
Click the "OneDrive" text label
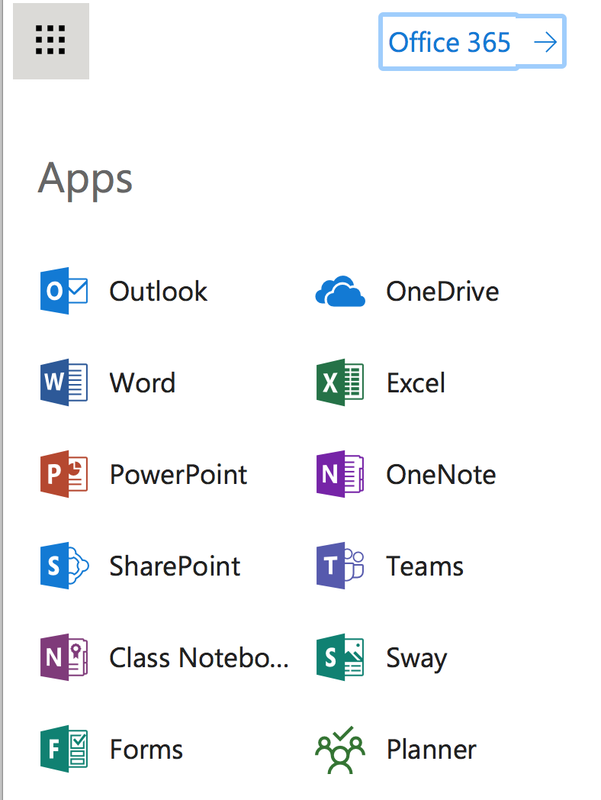coord(442,291)
